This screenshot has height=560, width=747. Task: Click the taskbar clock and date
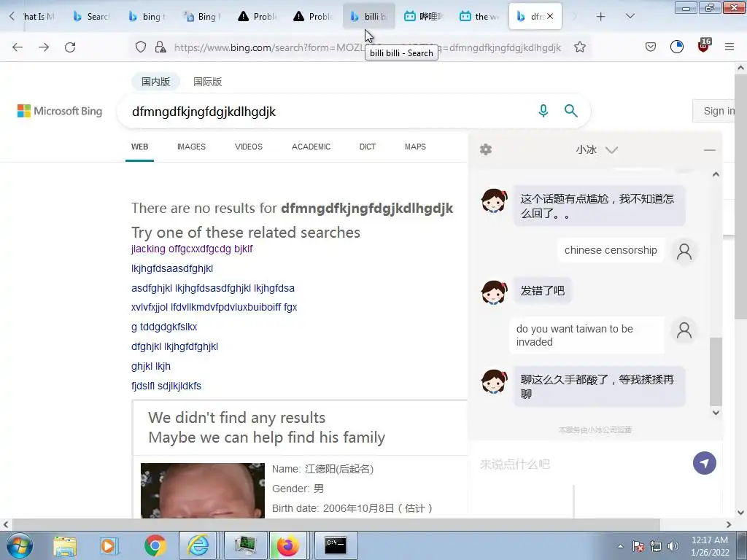(x=710, y=546)
